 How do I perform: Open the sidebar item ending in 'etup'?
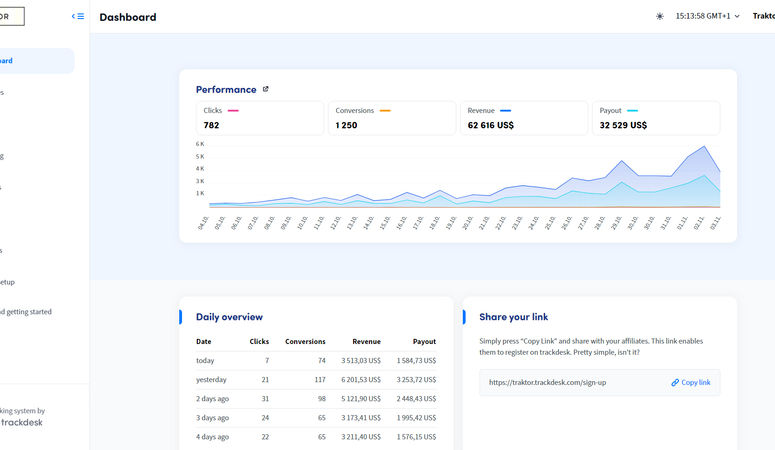[7, 282]
